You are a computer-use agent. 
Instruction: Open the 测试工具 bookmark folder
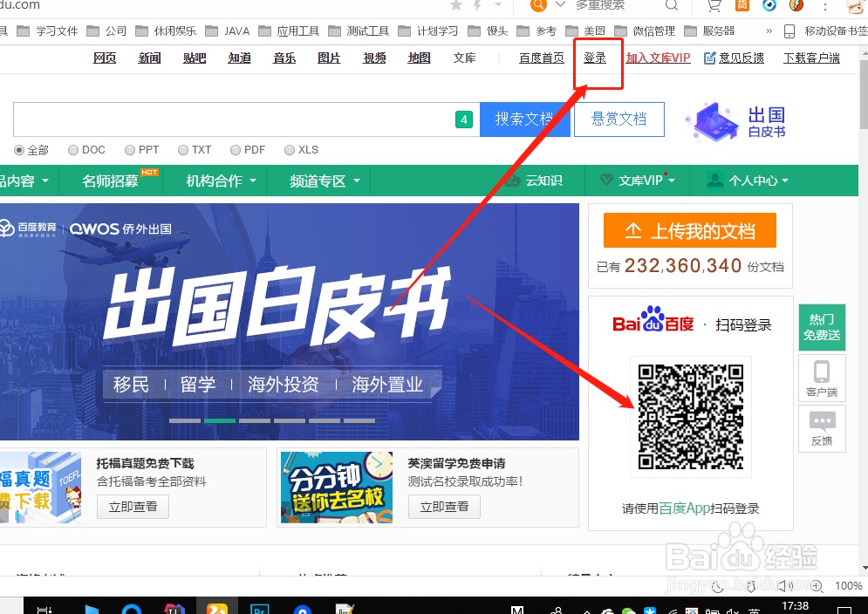[359, 31]
